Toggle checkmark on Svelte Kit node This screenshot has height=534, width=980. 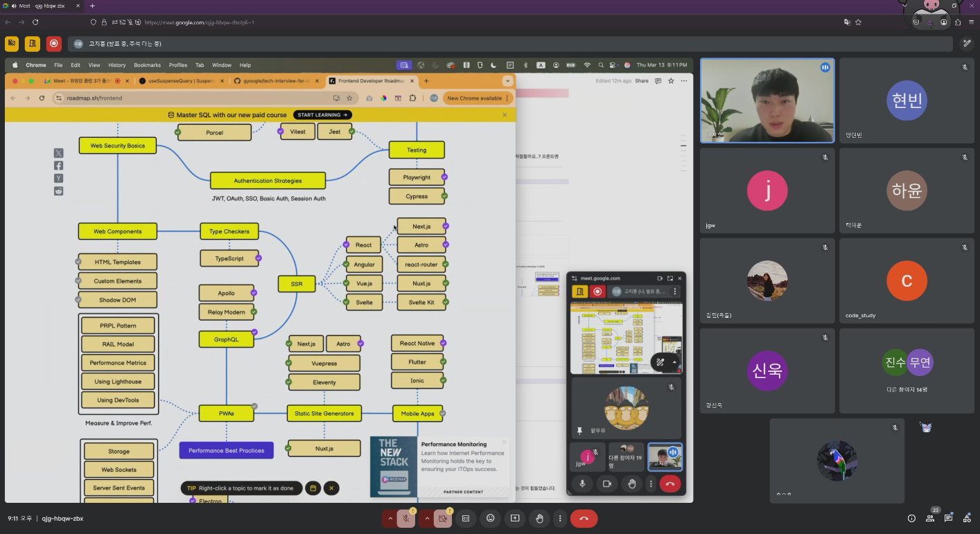[x=445, y=303]
